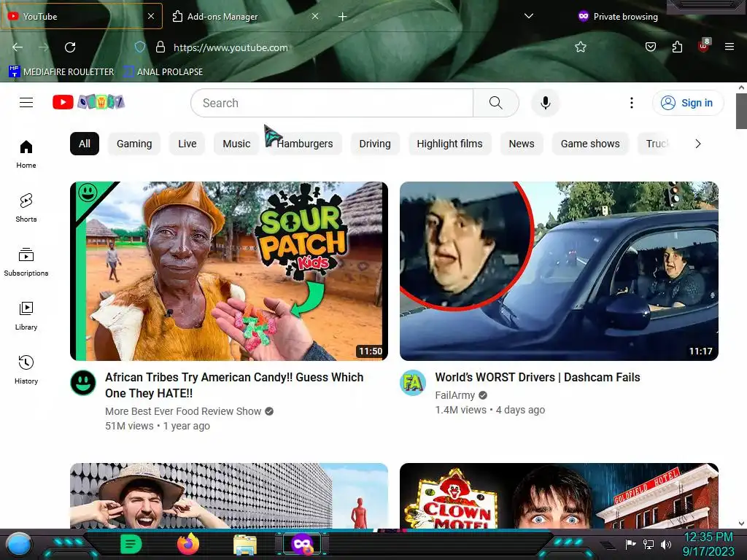The height and width of the screenshot is (560, 747).
Task: Open Extensions puzzle icon in toolbar
Action: pos(677,47)
